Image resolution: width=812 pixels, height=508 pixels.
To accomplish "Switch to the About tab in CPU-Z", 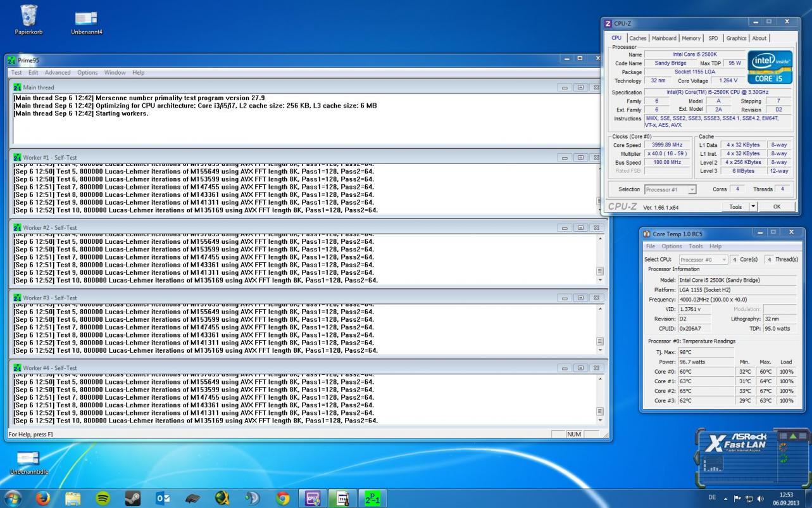I will point(759,38).
